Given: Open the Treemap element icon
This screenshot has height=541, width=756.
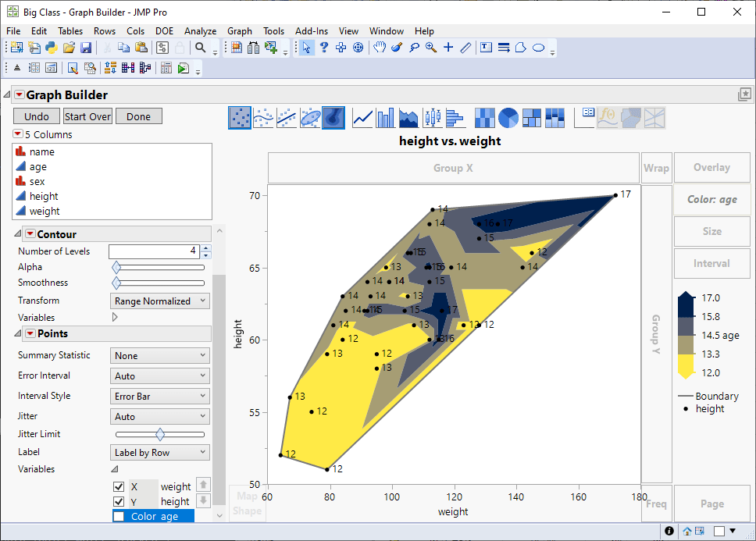Looking at the screenshot, I should click(x=532, y=117).
